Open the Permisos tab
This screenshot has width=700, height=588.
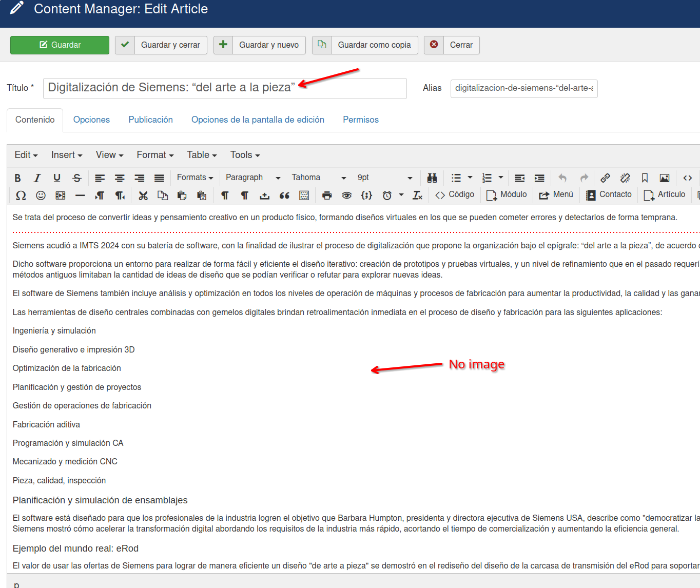tap(361, 120)
